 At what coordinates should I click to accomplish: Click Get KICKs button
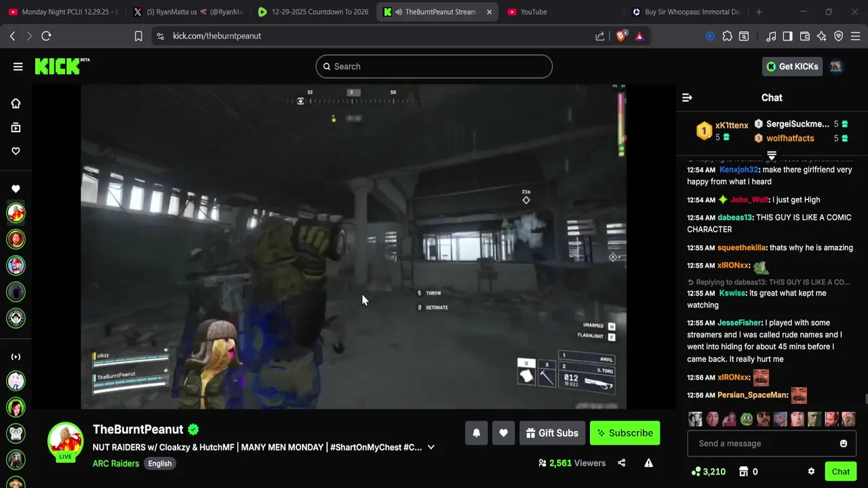pos(792,66)
